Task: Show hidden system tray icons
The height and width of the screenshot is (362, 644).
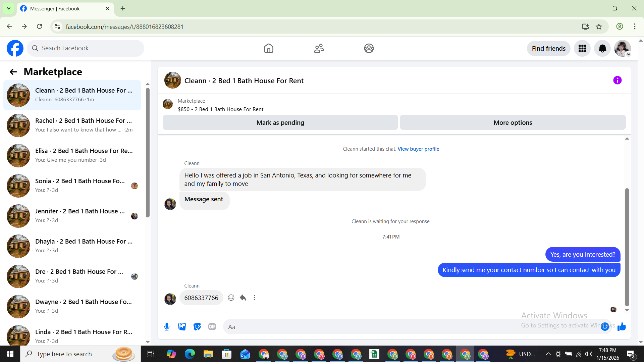Action: [x=548, y=354]
